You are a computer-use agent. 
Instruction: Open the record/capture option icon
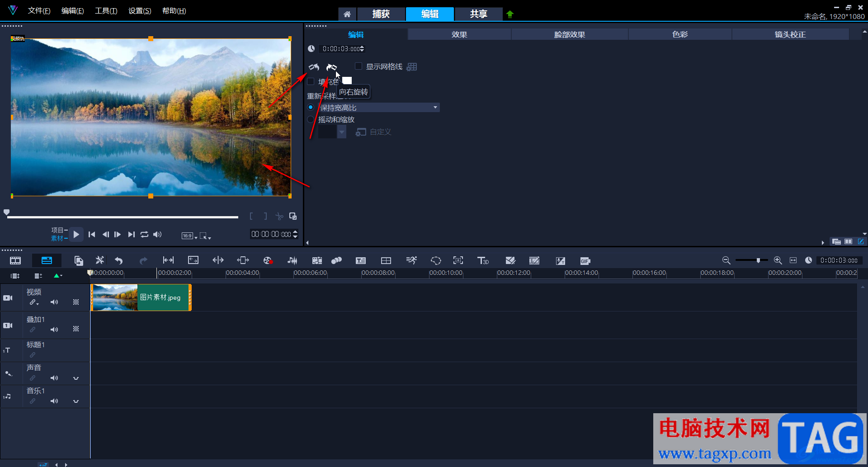pyautogui.click(x=268, y=260)
